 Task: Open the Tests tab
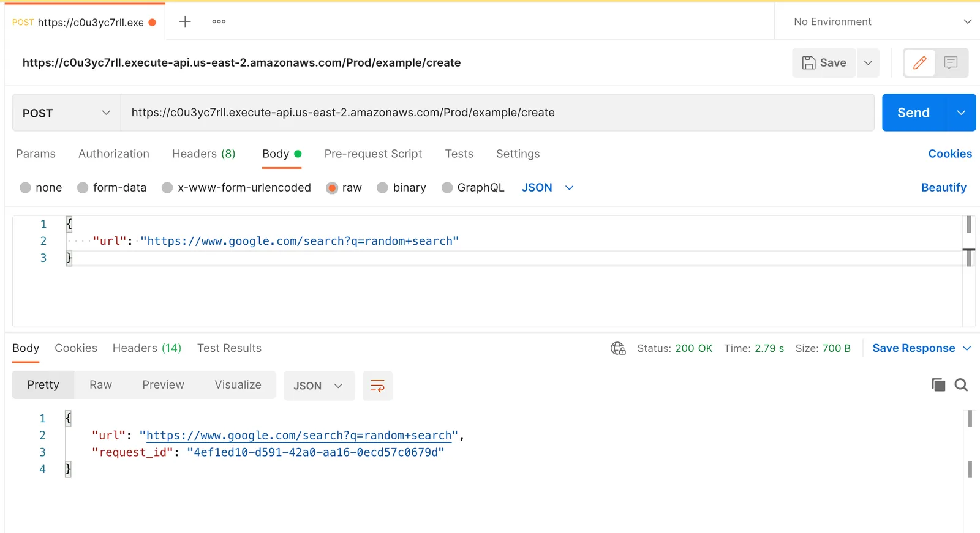pyautogui.click(x=459, y=154)
